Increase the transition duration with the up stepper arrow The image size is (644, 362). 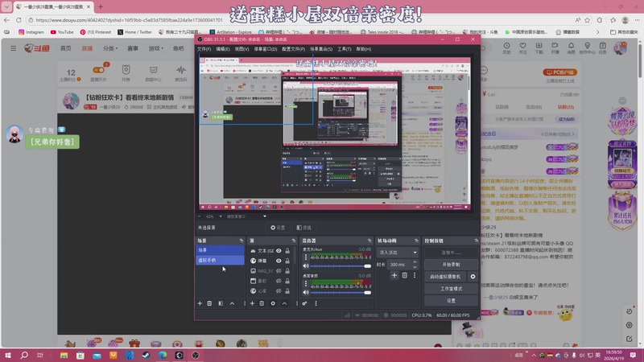(x=415, y=262)
